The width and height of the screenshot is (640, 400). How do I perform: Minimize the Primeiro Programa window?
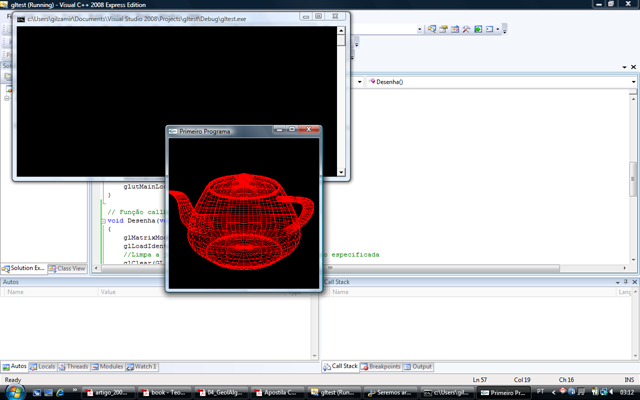click(280, 129)
